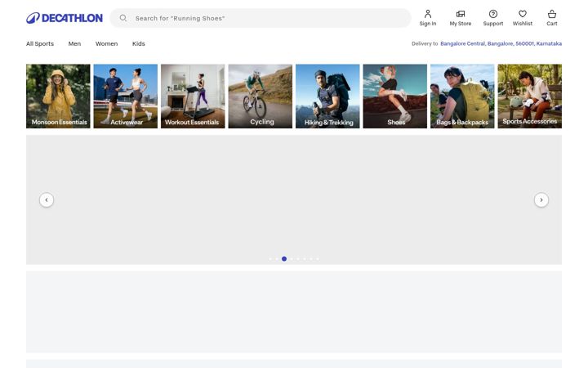Change delivery location Bangalore Central link
This screenshot has width=588, height=368.
pyautogui.click(x=501, y=43)
